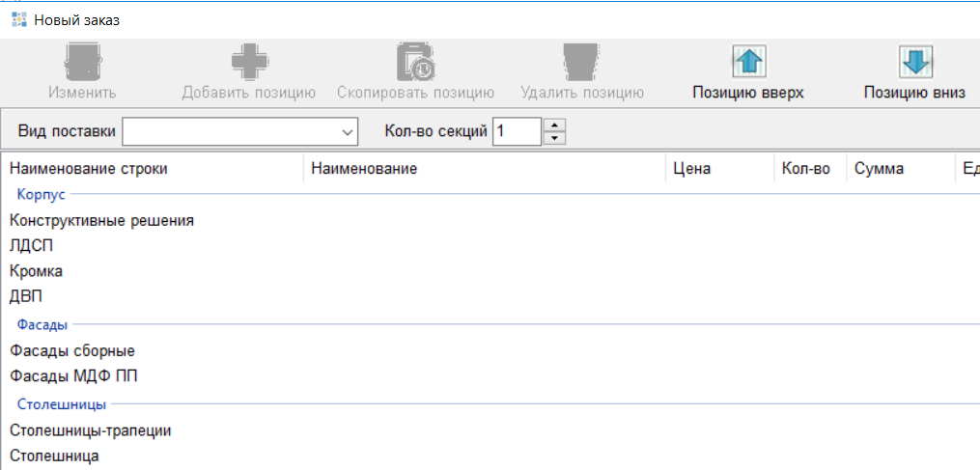The width and height of the screenshot is (980, 470).
Task: Increase Кол-во секций with up spinner
Action: [554, 125]
